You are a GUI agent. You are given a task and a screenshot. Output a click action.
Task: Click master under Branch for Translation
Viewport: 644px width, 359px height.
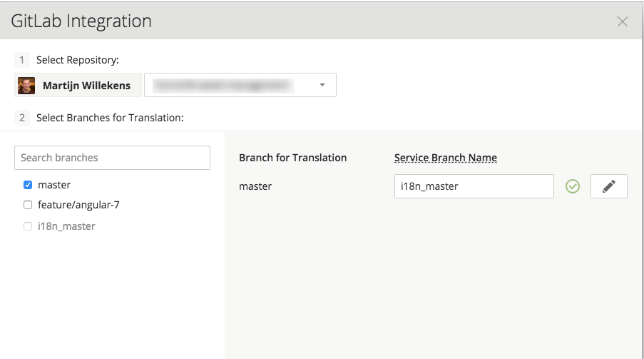click(x=255, y=186)
